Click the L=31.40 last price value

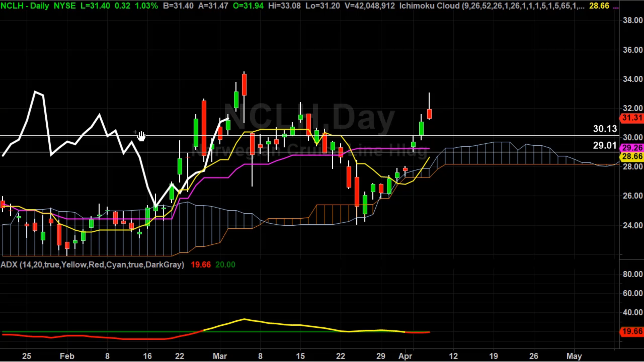(x=95, y=6)
